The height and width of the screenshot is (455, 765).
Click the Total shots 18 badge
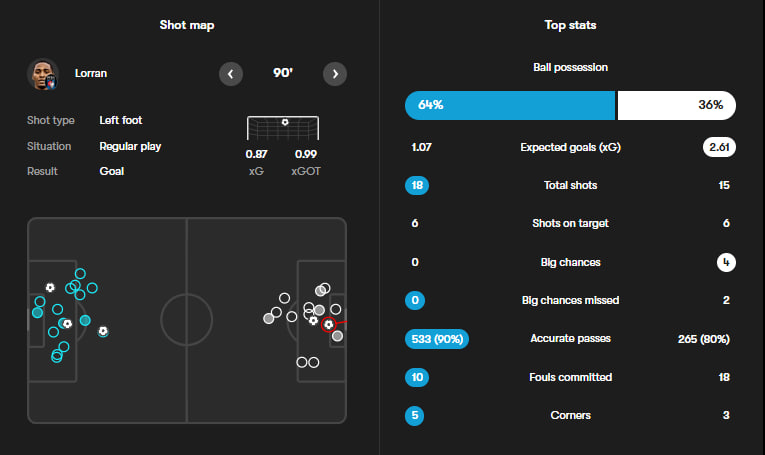pos(418,185)
